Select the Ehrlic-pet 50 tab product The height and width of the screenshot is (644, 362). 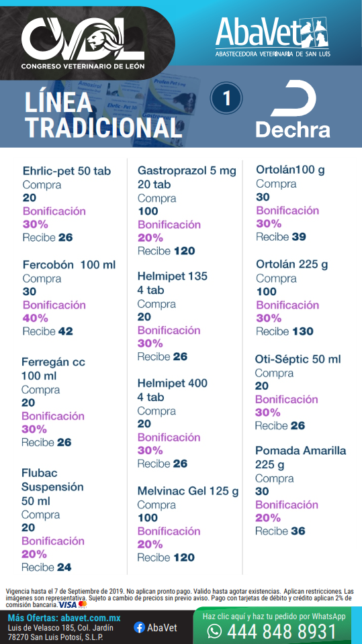point(66,171)
